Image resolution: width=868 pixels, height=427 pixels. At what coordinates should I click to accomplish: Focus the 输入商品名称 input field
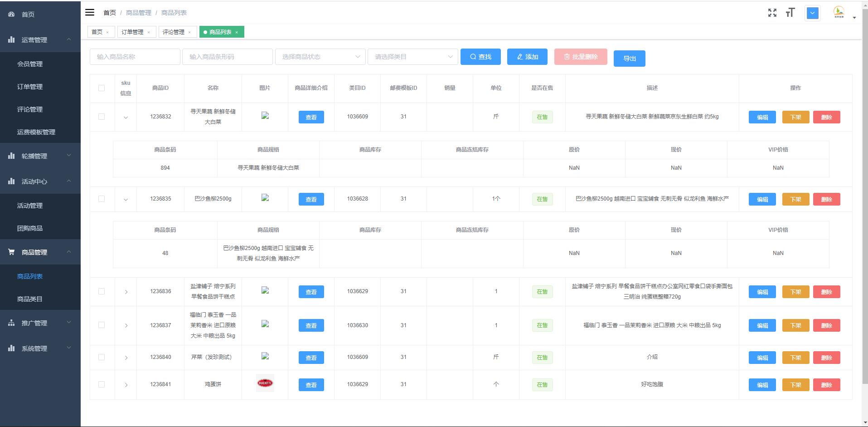click(x=135, y=57)
